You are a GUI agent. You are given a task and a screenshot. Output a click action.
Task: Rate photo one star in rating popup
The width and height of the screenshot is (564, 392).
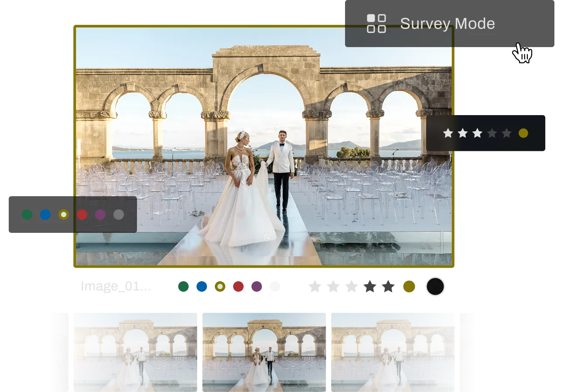point(448,133)
